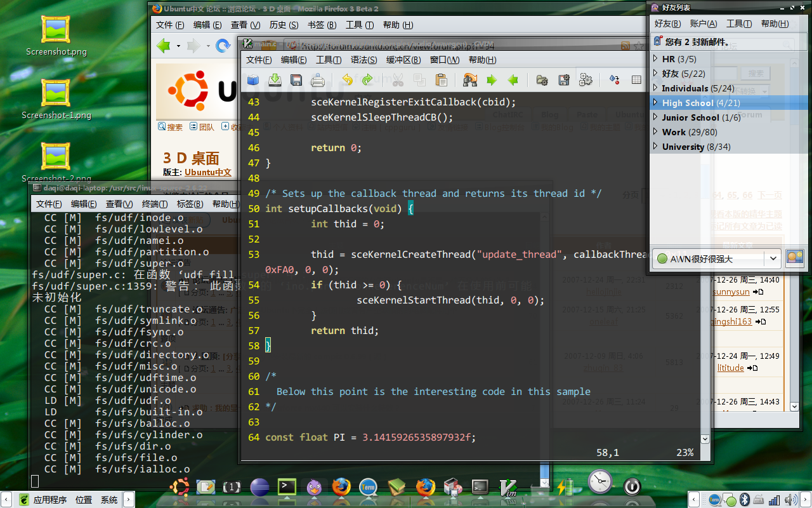812x508 pixels.
Task: Expand the University buddy group
Action: coord(656,147)
